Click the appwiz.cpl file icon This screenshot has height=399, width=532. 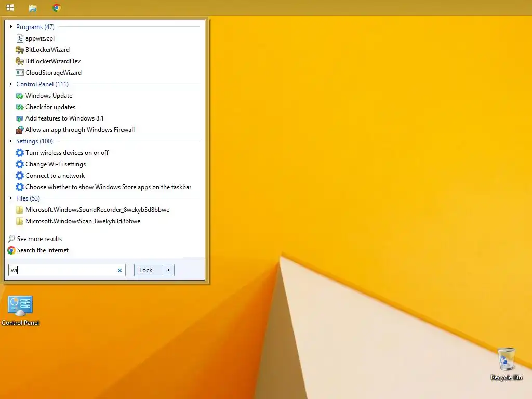coord(20,38)
